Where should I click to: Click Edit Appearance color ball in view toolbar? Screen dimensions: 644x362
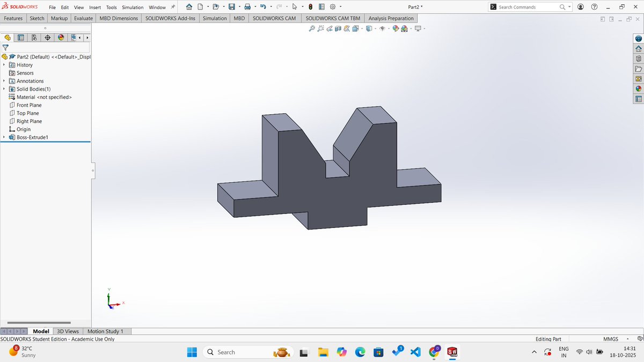[x=396, y=28]
